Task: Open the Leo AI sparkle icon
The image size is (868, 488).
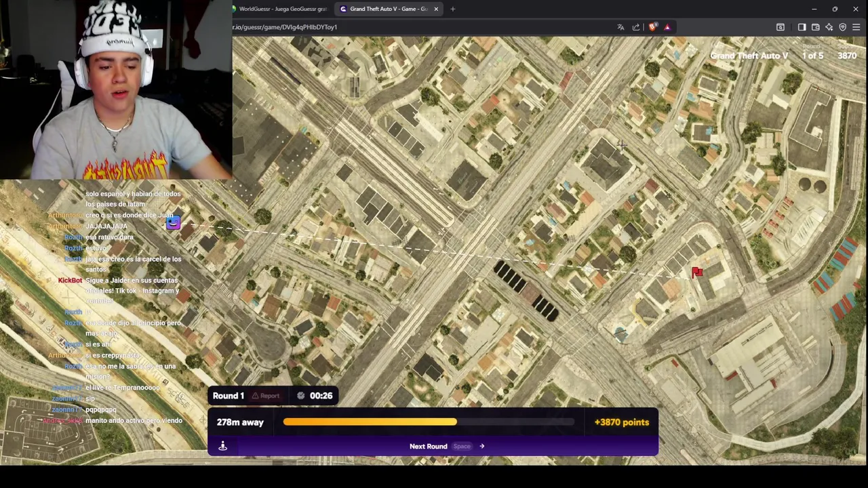Action: (829, 27)
